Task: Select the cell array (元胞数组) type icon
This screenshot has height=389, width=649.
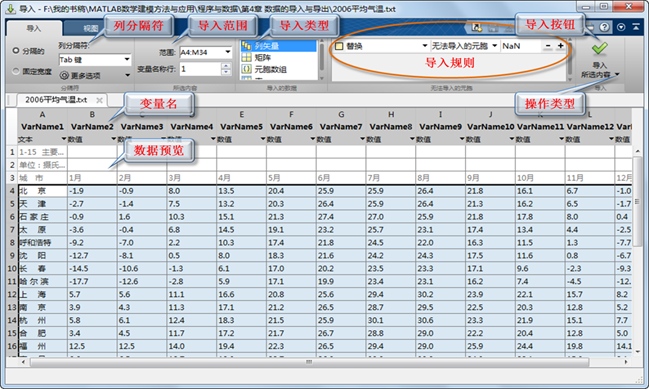Action: click(x=247, y=69)
